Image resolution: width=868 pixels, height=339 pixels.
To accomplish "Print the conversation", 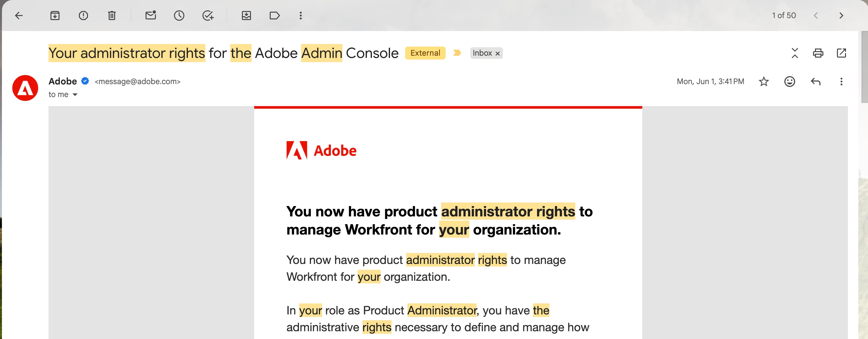I will (x=818, y=53).
